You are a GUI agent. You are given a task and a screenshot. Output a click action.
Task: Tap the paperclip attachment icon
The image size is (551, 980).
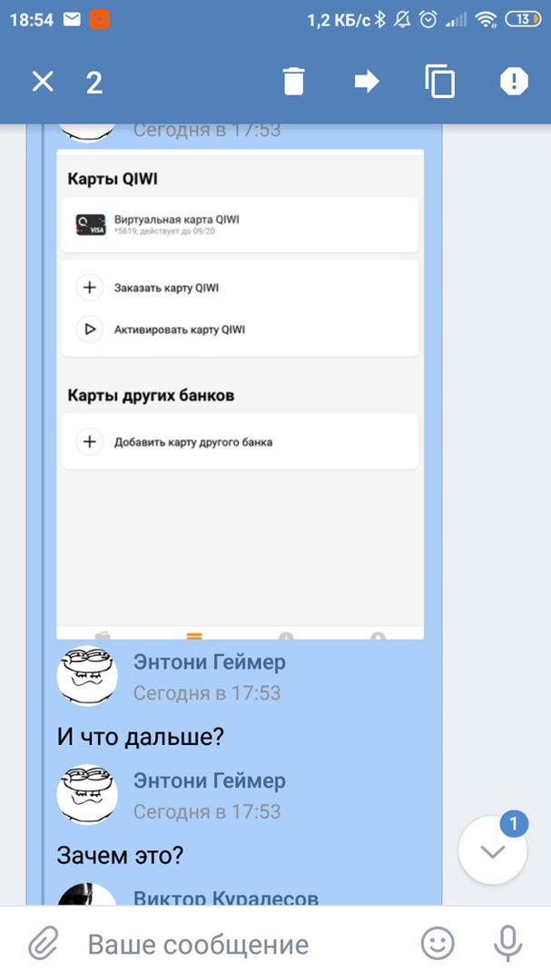(44, 943)
